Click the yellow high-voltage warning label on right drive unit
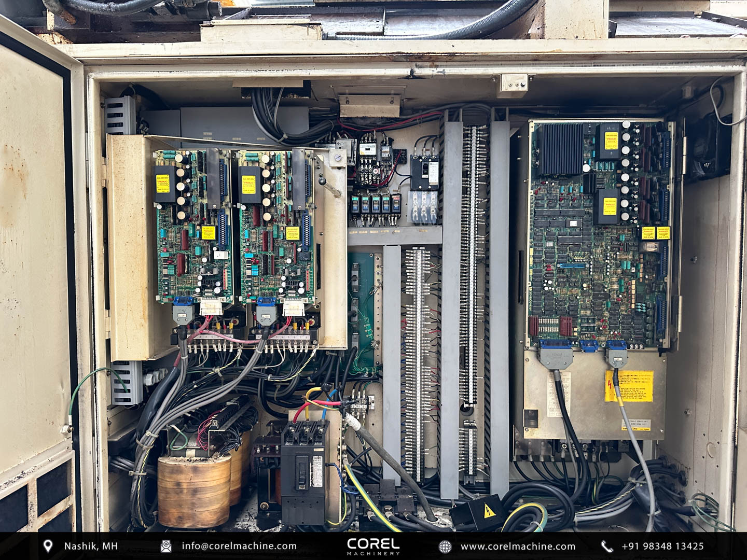Viewport: 747px width, 560px height. coord(629,386)
